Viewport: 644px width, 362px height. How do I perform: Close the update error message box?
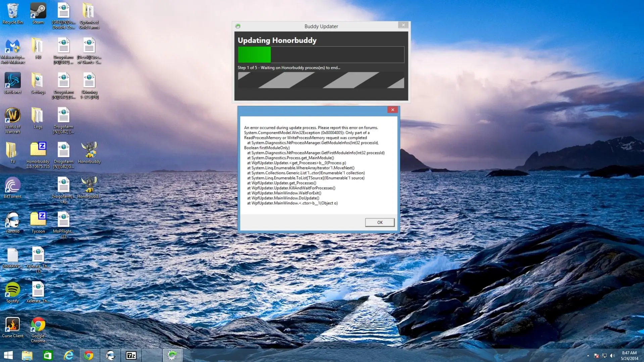[x=392, y=110]
